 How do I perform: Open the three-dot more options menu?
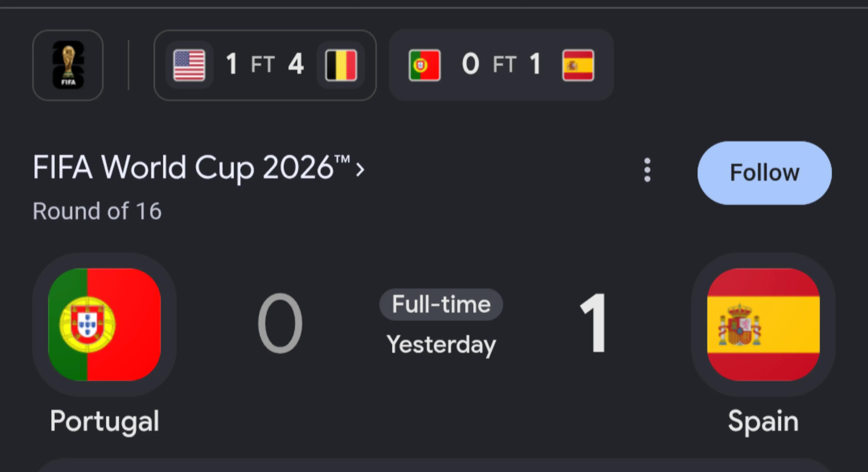coord(647,170)
